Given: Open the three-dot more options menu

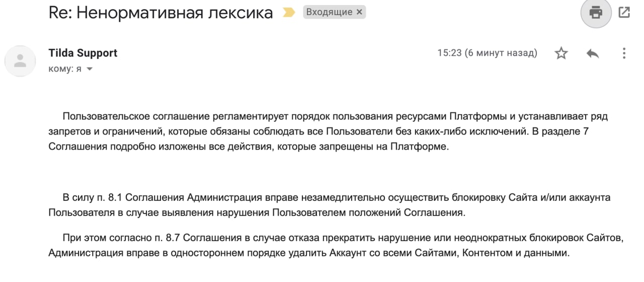Looking at the screenshot, I should 624,53.
